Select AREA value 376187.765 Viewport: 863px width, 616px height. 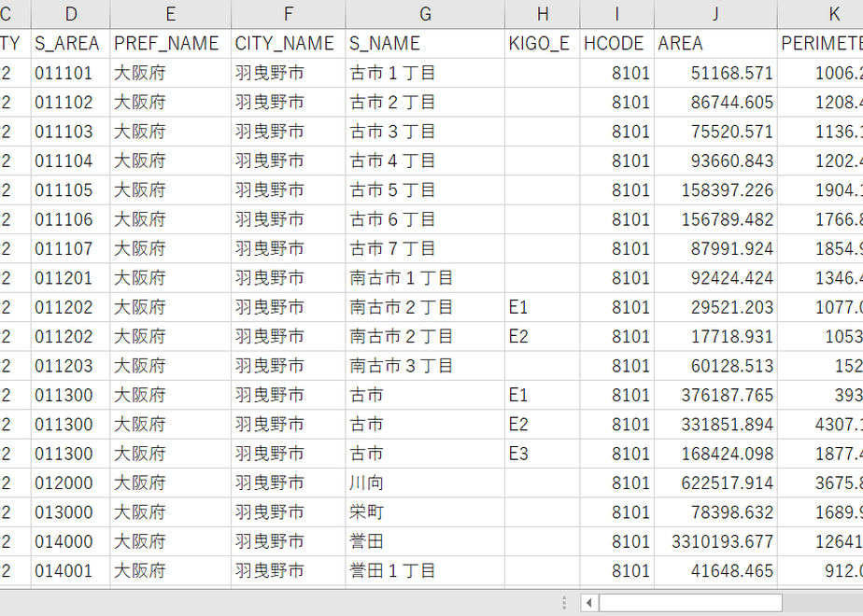pyautogui.click(x=715, y=395)
